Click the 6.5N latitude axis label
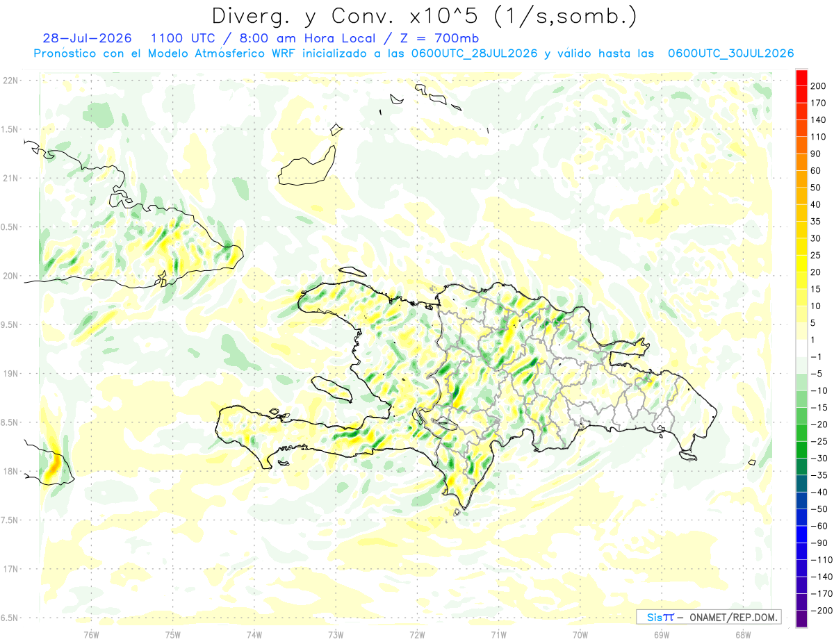Image resolution: width=834 pixels, height=644 pixels. point(10,618)
